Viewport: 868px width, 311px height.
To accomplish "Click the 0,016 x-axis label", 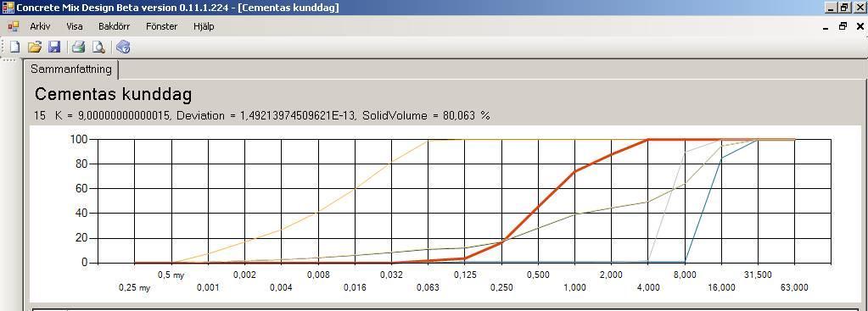I will [355, 288].
